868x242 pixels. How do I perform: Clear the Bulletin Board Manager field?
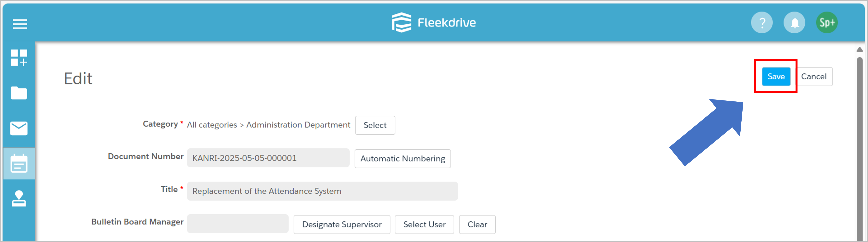click(477, 225)
